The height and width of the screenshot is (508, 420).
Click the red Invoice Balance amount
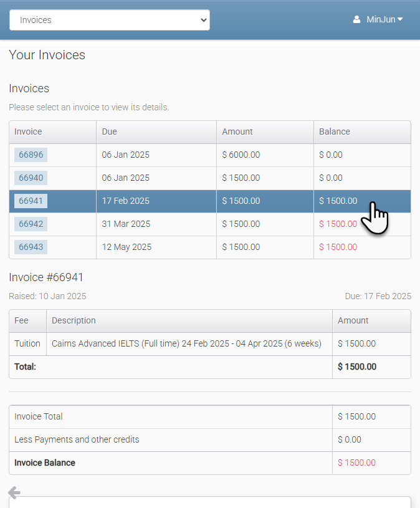coord(356,462)
